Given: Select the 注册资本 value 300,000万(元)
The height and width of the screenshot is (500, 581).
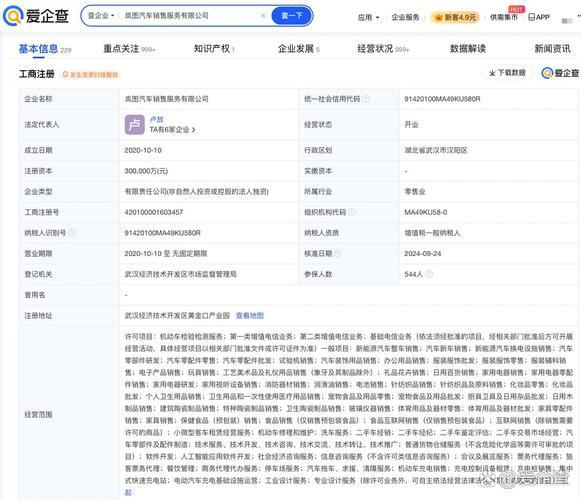Looking at the screenshot, I should [146, 171].
